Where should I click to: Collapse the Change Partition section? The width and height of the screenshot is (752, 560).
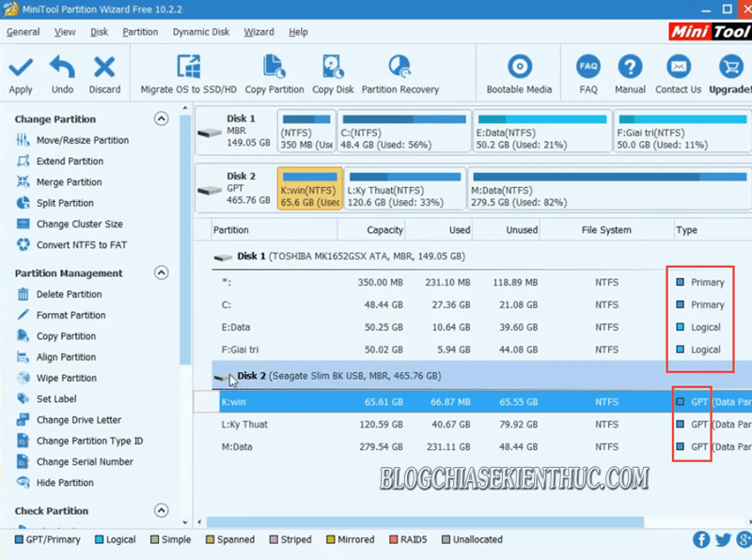pyautogui.click(x=161, y=118)
